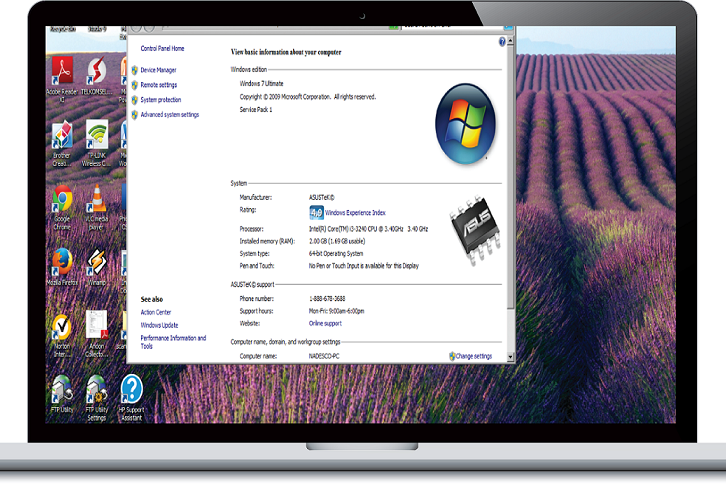
Task: Open the Brother Creative Center icon
Action: click(62, 134)
